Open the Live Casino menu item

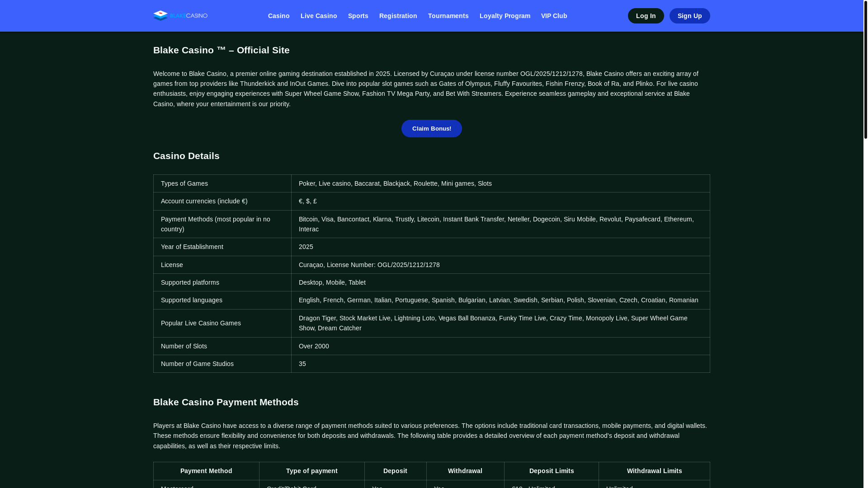click(x=319, y=16)
